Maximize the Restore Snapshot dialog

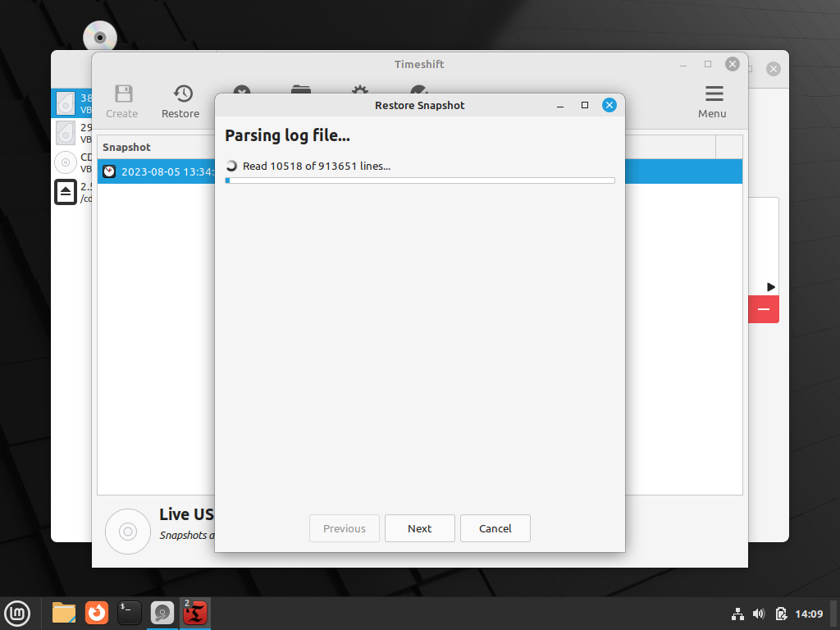click(x=585, y=105)
